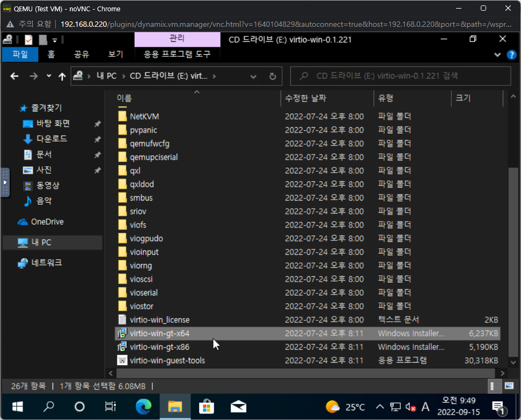This screenshot has height=420, width=521.
Task: Click CD 드라이브 (E:) breadcrumb segment
Action: coord(168,76)
